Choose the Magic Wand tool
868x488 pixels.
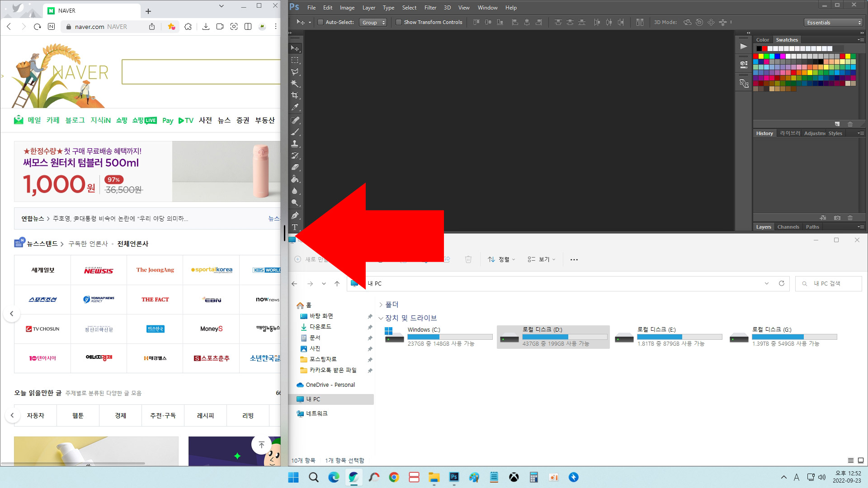(295, 84)
